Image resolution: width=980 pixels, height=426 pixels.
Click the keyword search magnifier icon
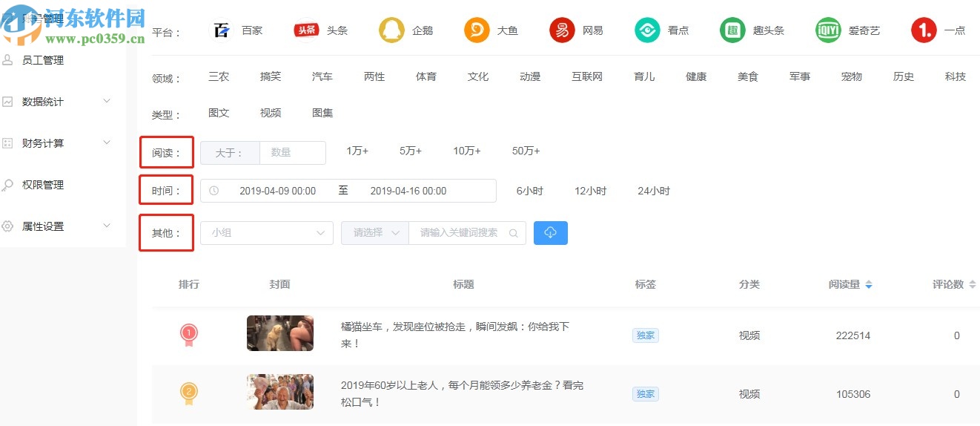tap(513, 233)
